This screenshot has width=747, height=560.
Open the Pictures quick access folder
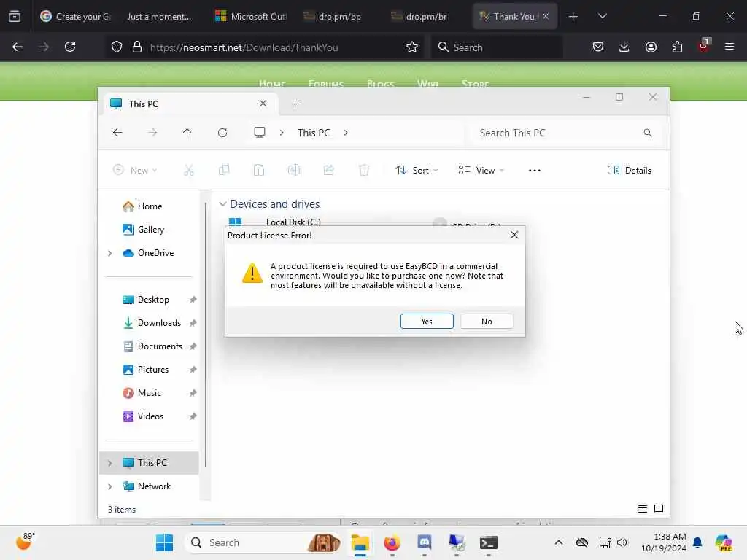(153, 370)
